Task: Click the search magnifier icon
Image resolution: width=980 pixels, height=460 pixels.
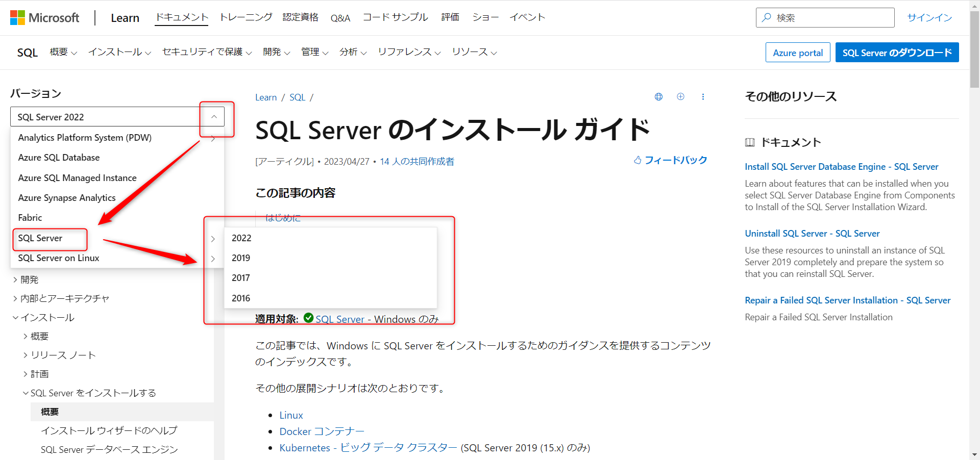Action: tap(767, 18)
